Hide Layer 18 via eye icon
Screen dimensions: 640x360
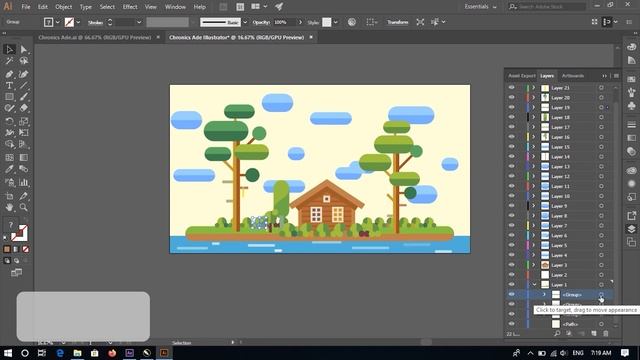pos(511,117)
